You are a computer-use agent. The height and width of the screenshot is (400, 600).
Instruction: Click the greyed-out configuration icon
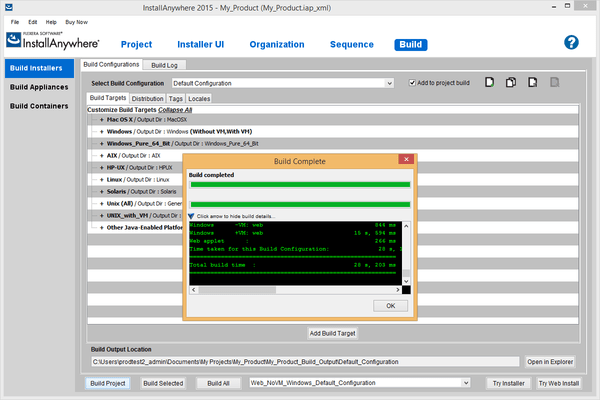coord(554,82)
